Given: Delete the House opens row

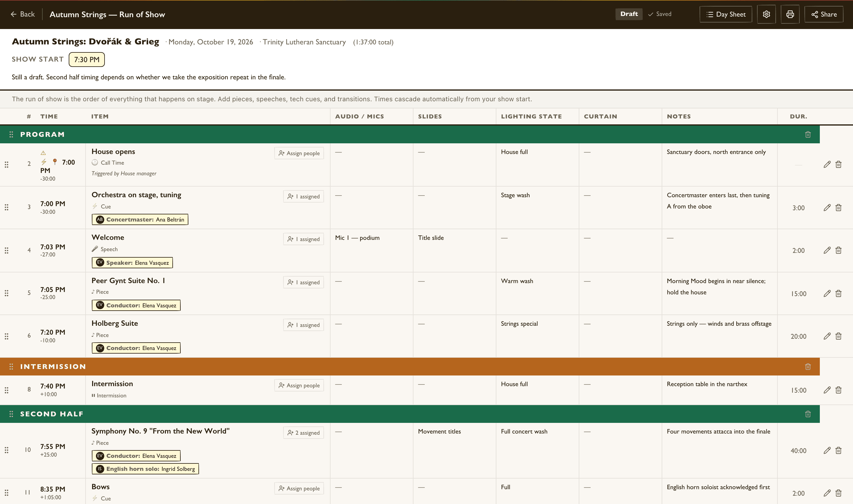Looking at the screenshot, I should pos(838,164).
